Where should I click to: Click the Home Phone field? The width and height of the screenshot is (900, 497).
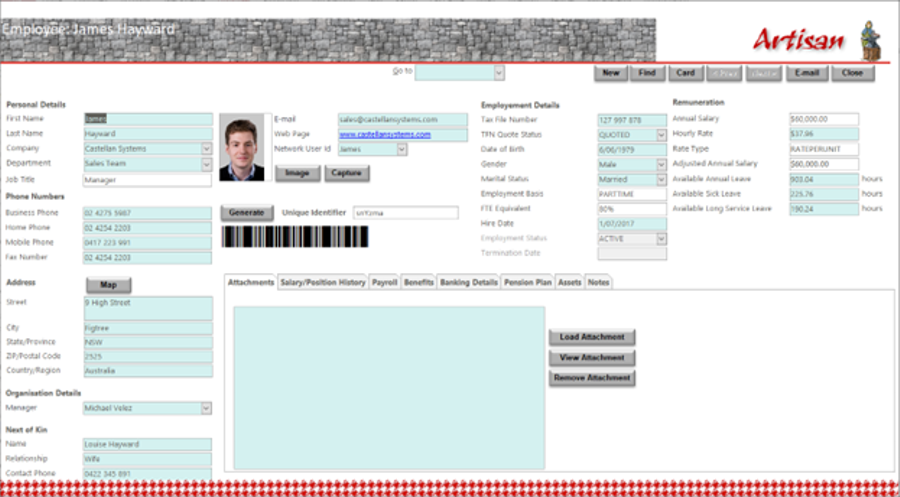click(x=147, y=228)
